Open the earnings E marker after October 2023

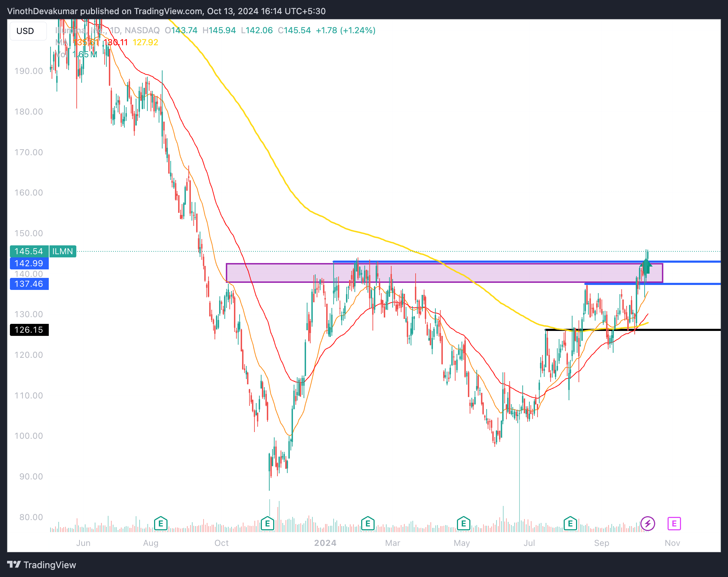tap(267, 523)
